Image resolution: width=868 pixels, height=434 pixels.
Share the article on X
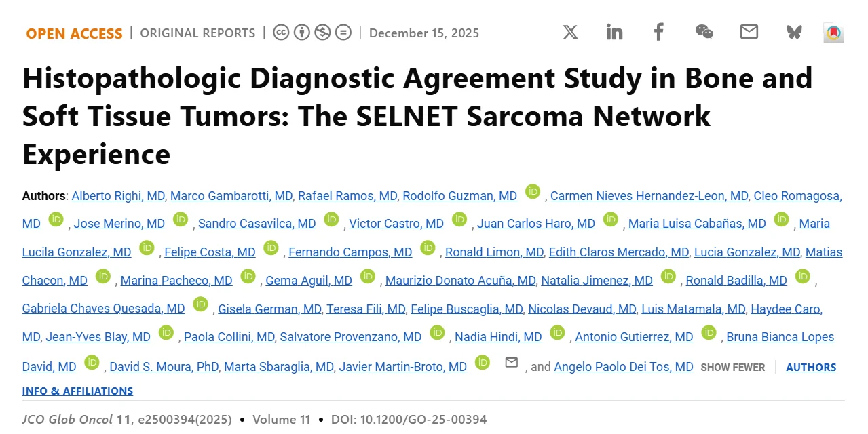point(570,32)
